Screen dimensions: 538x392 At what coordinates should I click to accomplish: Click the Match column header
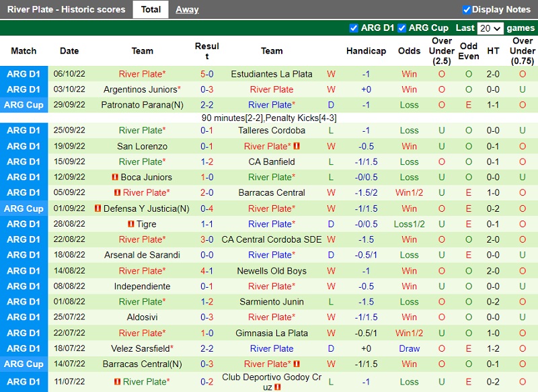tap(24, 50)
